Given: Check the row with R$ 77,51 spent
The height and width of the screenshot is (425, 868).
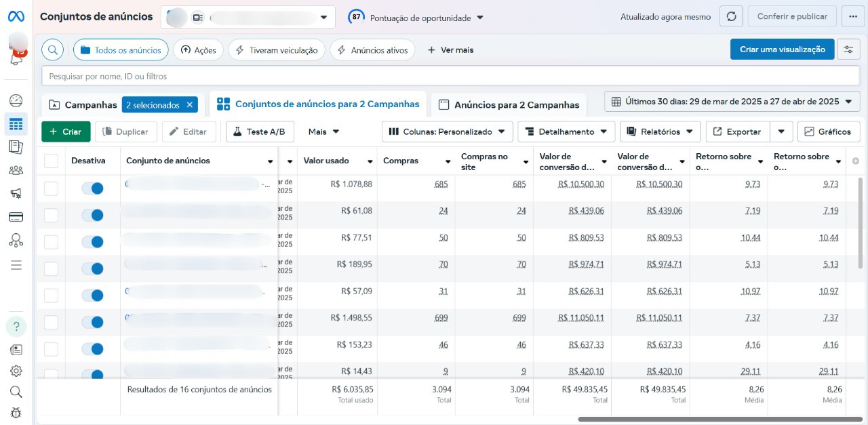Looking at the screenshot, I should (x=51, y=242).
